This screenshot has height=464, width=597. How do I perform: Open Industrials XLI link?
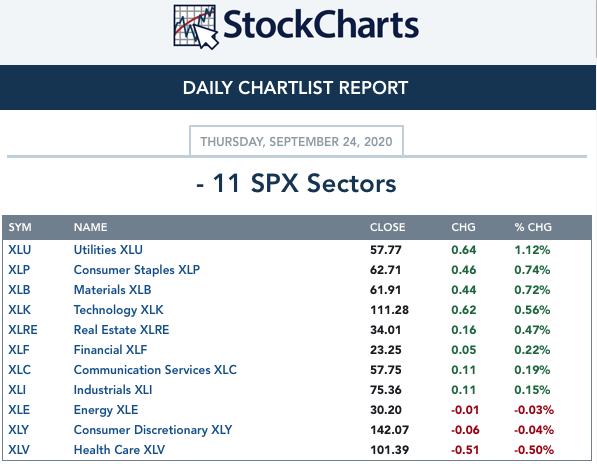pos(113,390)
